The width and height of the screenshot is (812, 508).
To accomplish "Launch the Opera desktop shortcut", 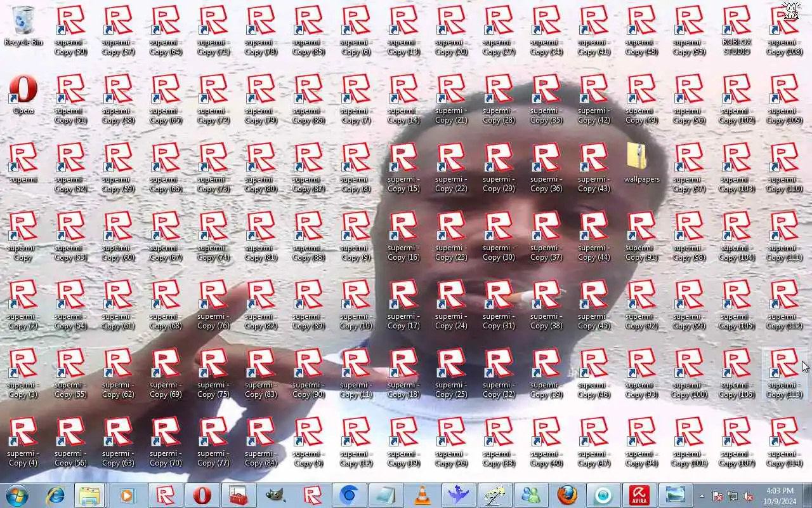I will coord(23,95).
